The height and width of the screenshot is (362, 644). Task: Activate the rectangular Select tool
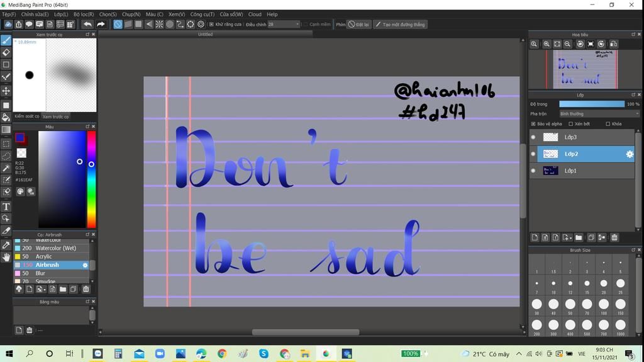pyautogui.click(x=6, y=144)
